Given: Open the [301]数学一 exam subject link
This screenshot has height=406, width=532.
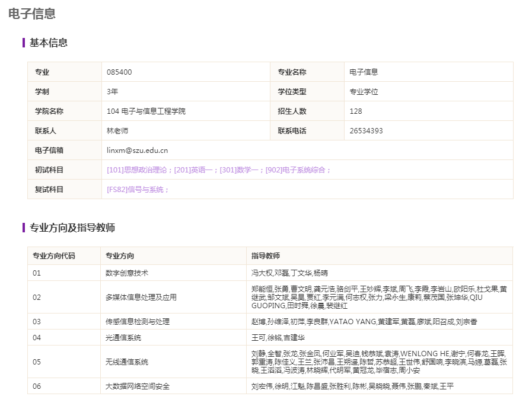Looking at the screenshot, I should click(239, 170).
